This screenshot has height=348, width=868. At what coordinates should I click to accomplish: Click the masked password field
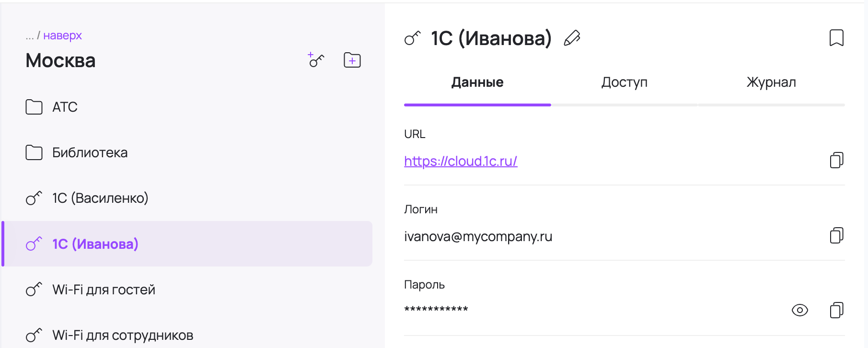coord(436,309)
